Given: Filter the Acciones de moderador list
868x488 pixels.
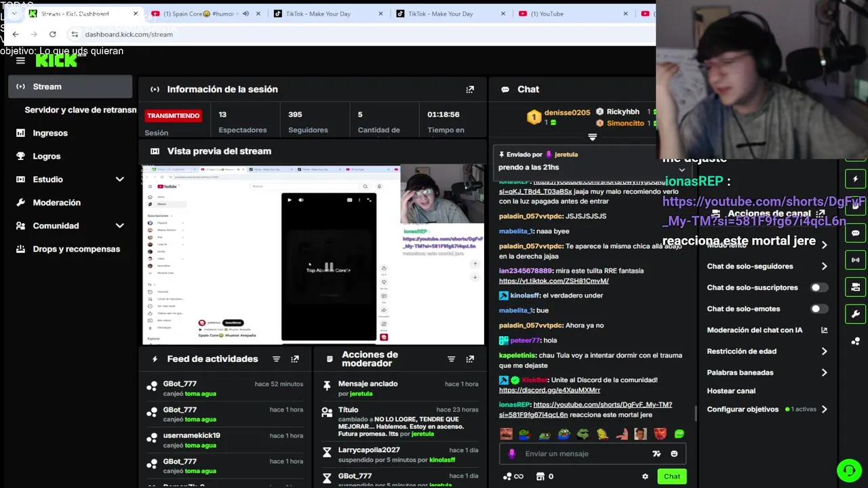Looking at the screenshot, I should pos(451,359).
